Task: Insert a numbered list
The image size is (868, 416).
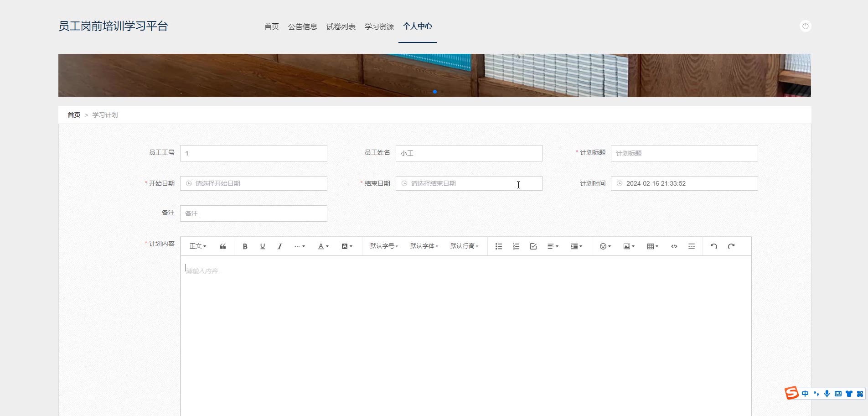Action: click(516, 246)
